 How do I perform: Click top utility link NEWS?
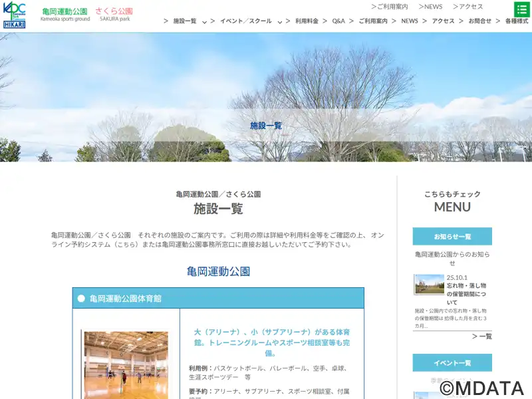430,7
